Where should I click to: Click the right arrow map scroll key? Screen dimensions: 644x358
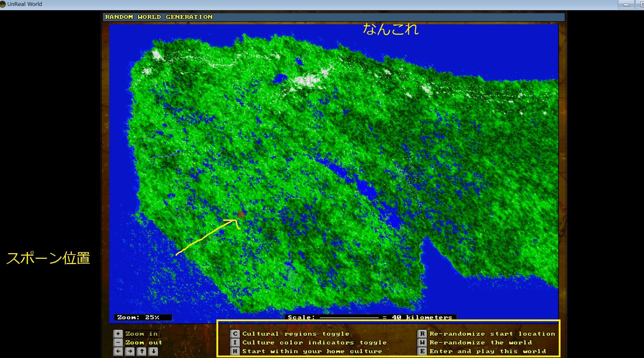pyautogui.click(x=130, y=351)
